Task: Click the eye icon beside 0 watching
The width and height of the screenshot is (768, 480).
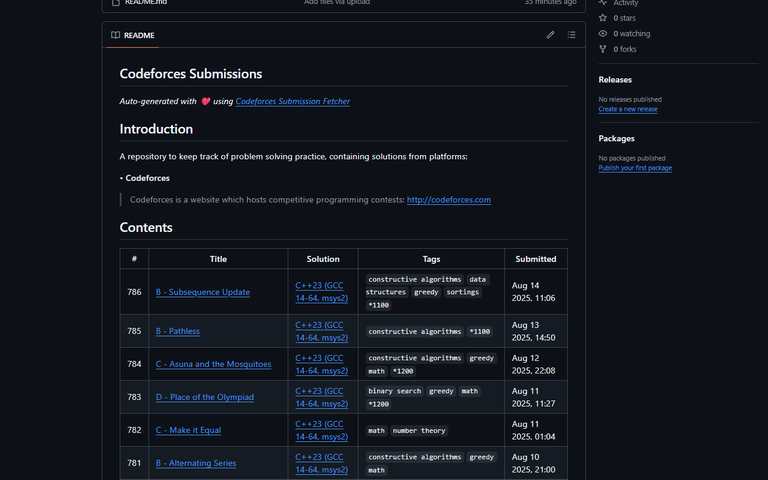Action: pos(603,33)
